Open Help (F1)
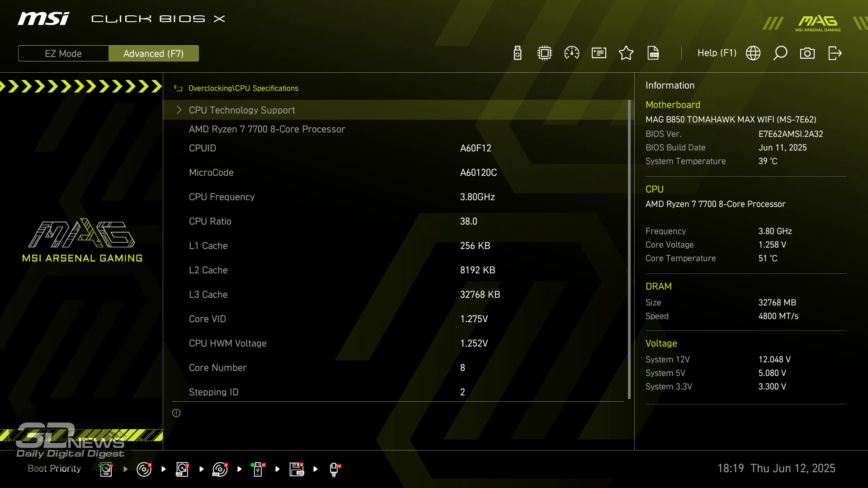Image resolution: width=868 pixels, height=488 pixels. click(x=717, y=53)
